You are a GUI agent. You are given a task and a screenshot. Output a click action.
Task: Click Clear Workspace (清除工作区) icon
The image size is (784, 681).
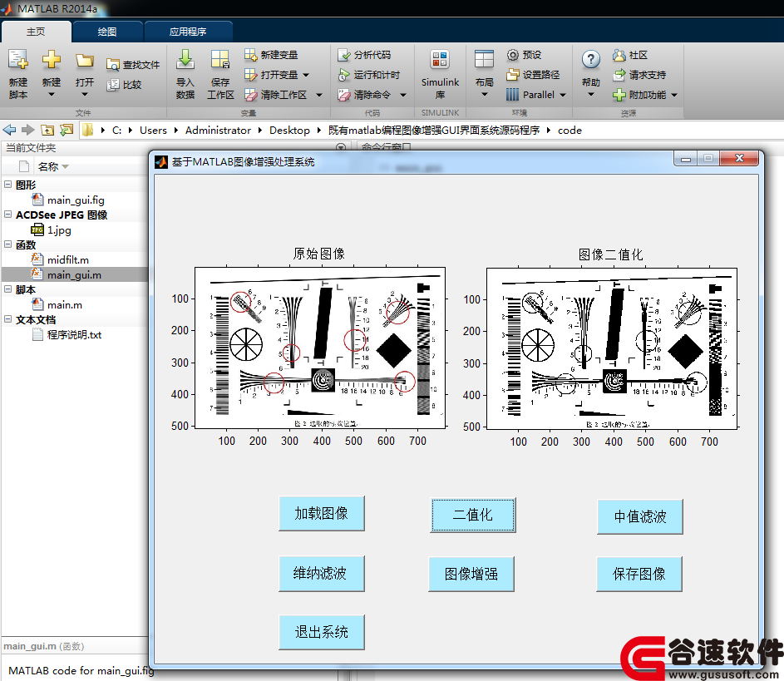(250, 95)
